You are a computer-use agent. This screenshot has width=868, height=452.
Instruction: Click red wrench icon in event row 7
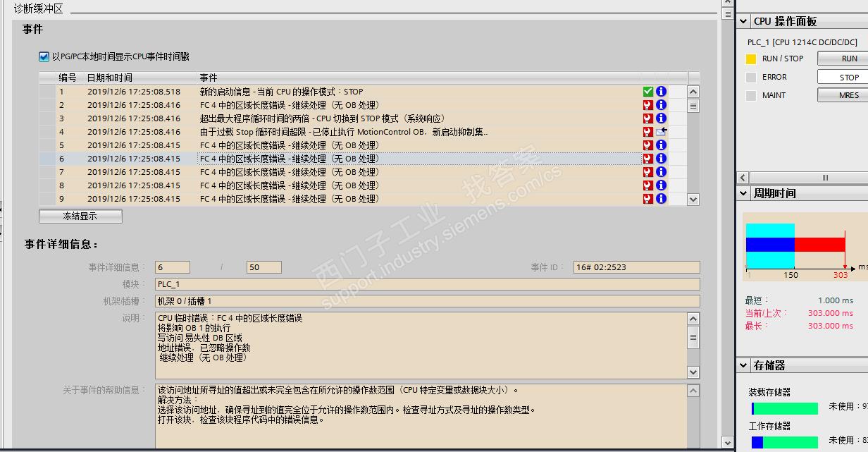point(648,172)
